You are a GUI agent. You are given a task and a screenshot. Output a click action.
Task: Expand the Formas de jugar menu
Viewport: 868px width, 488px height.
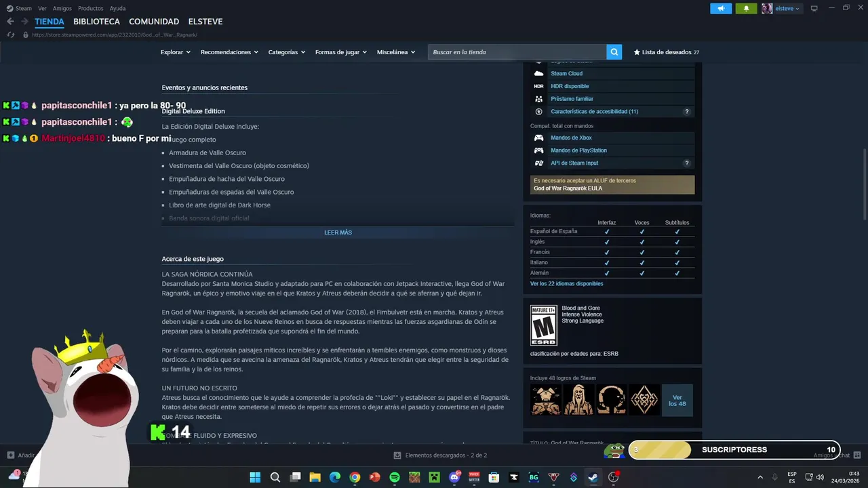coord(340,52)
